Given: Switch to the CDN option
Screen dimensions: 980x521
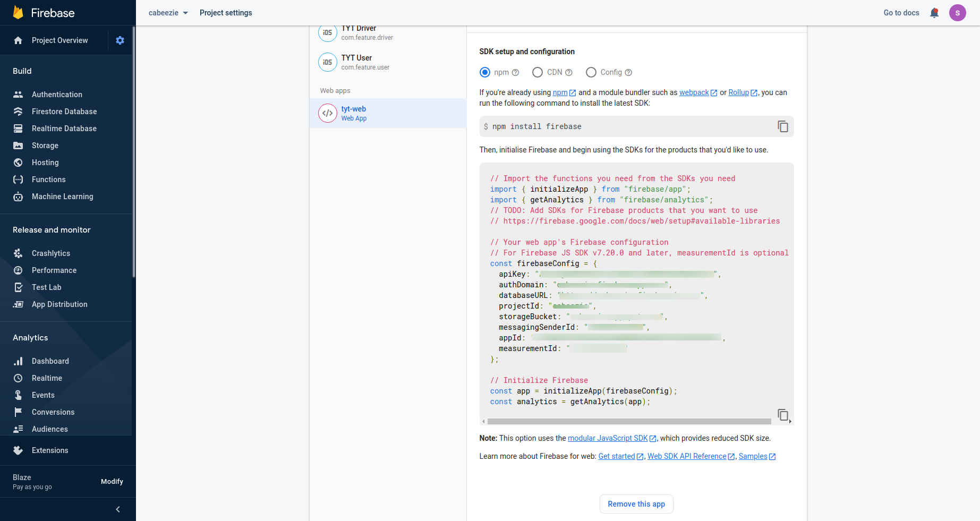Looking at the screenshot, I should pyautogui.click(x=537, y=72).
